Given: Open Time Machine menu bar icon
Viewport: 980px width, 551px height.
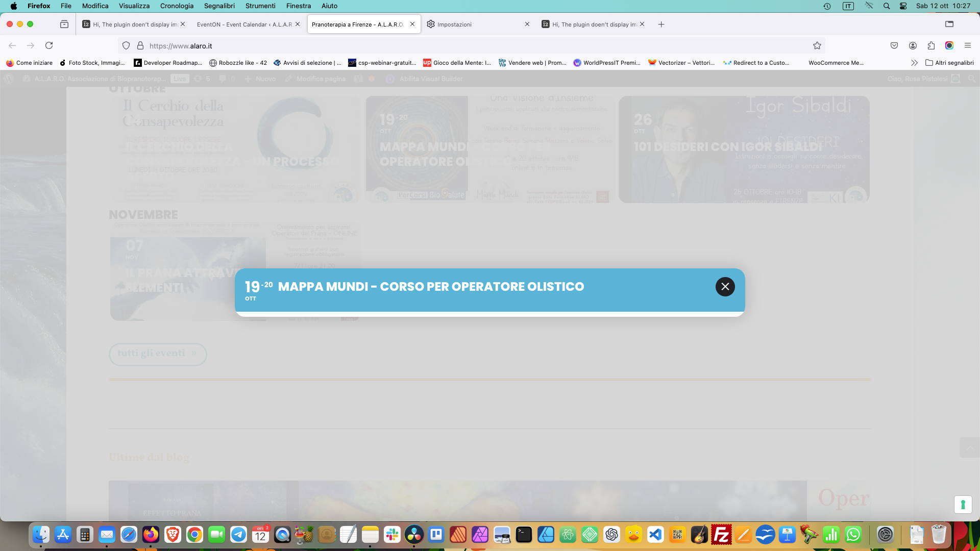Looking at the screenshot, I should [x=827, y=6].
